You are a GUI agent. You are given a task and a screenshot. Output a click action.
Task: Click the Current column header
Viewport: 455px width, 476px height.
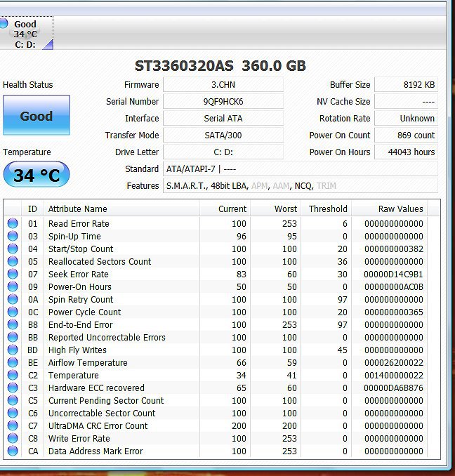(x=225, y=209)
